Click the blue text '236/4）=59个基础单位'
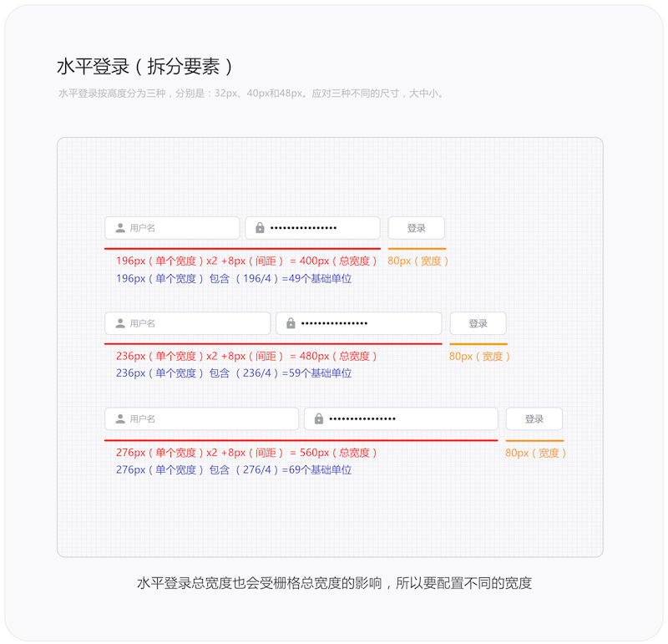 coord(297,373)
